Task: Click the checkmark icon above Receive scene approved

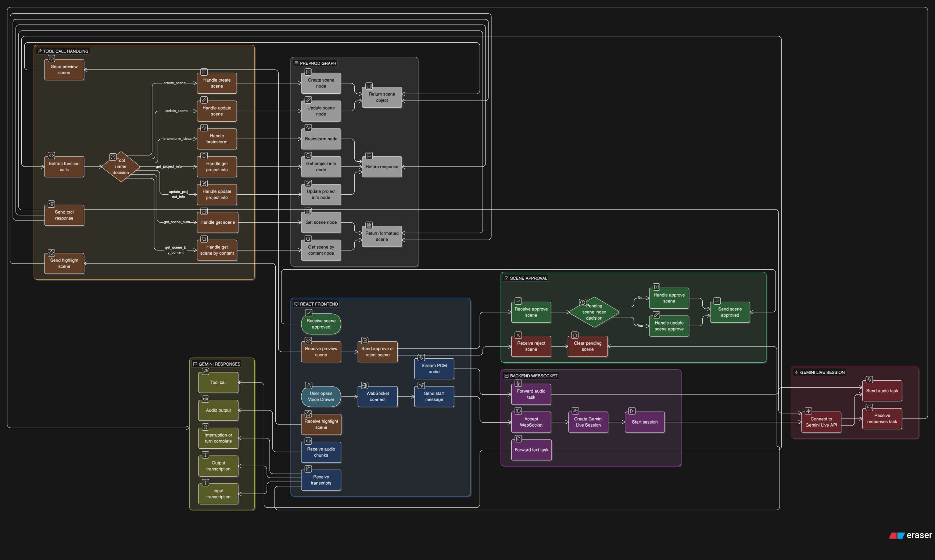Action: coord(309,313)
